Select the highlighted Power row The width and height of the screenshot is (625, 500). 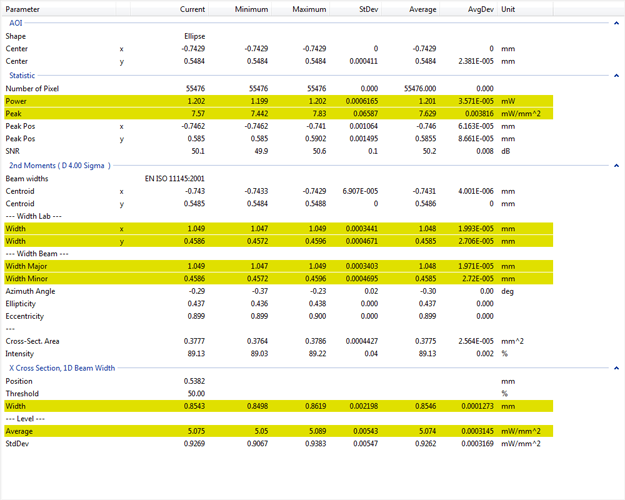(278, 101)
